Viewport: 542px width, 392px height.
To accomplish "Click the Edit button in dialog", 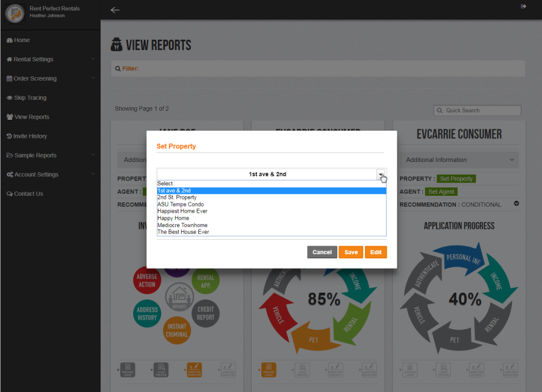I will 376,252.
